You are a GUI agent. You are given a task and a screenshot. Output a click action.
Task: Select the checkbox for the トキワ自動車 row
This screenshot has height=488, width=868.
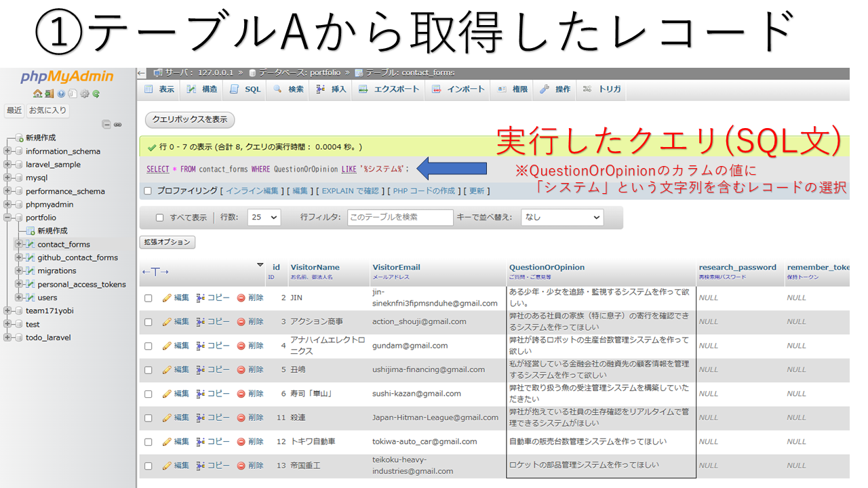[149, 441]
